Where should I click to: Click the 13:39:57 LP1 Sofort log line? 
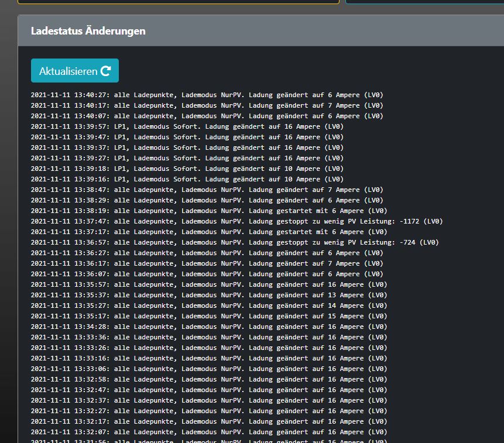coord(187,126)
